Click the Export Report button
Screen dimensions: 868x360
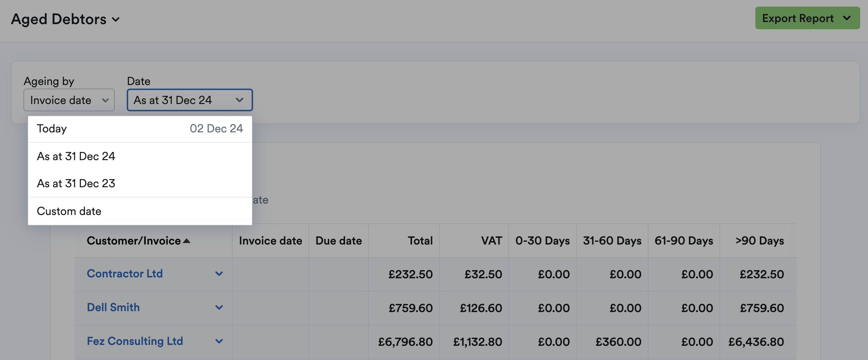(807, 18)
